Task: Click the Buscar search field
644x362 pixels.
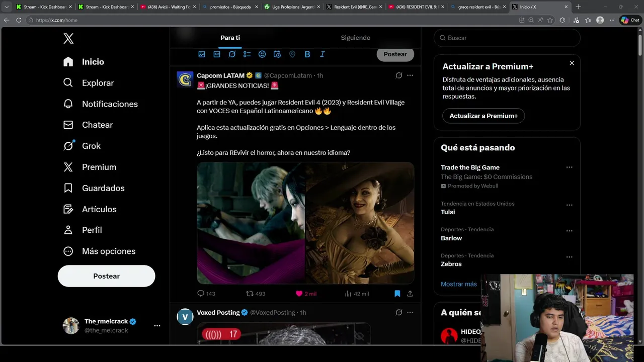Action: (507, 38)
